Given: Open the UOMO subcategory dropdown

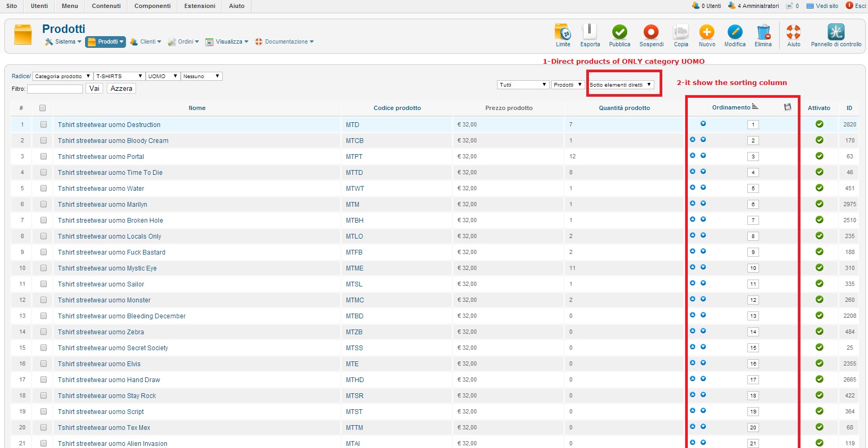Looking at the screenshot, I should [162, 77].
